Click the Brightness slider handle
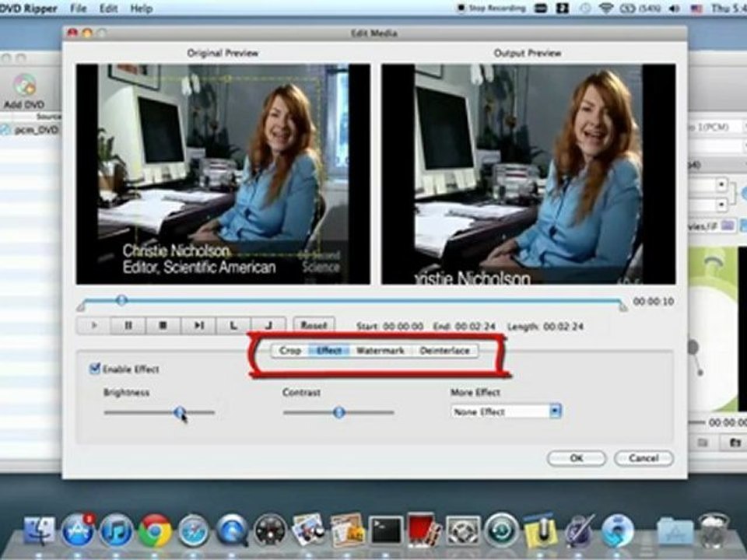747x560 pixels. tap(179, 412)
